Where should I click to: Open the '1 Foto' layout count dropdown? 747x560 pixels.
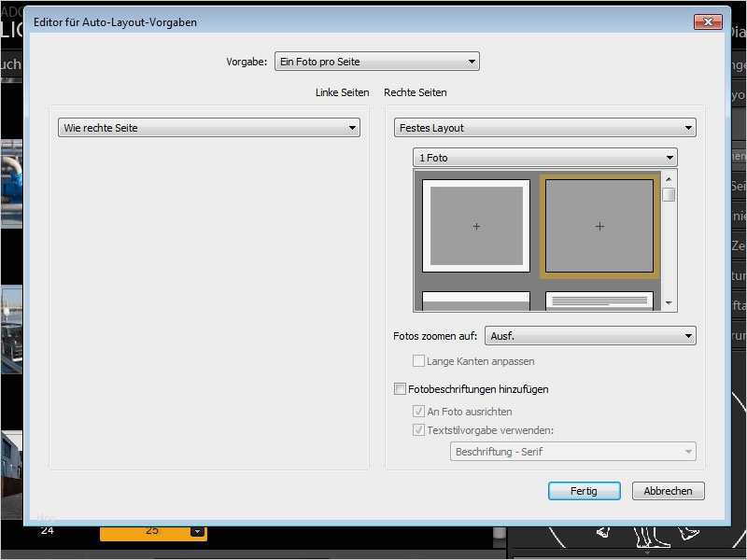click(545, 158)
